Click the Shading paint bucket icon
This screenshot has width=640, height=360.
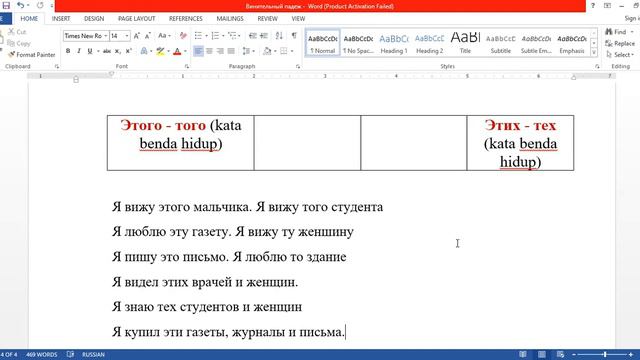(x=267, y=51)
